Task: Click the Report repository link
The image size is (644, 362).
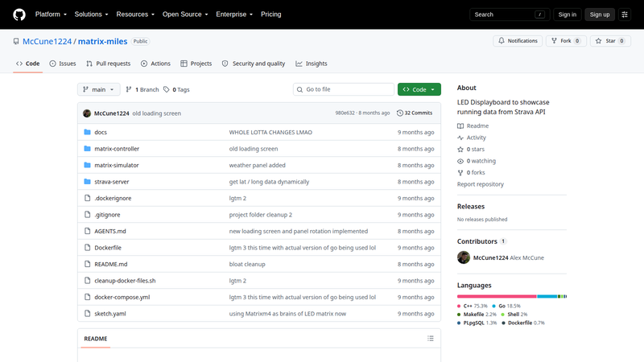Action: coord(480,184)
